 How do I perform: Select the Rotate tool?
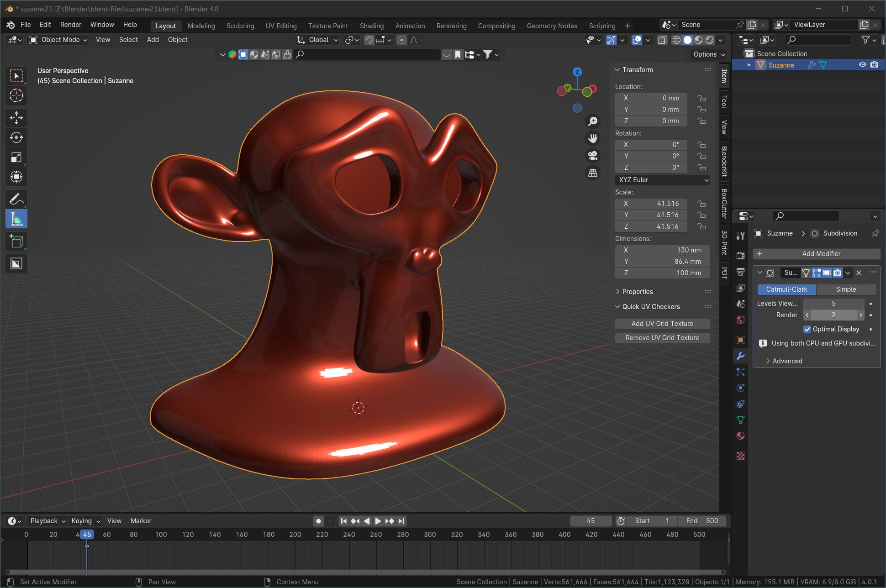point(16,137)
